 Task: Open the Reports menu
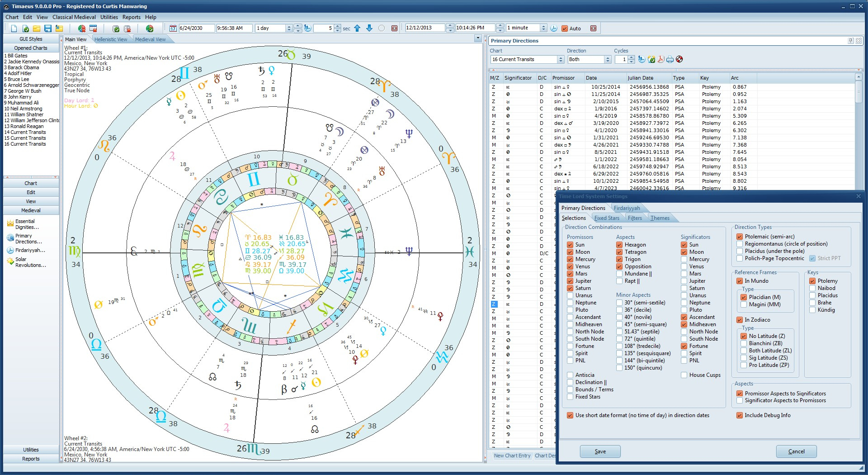[132, 17]
